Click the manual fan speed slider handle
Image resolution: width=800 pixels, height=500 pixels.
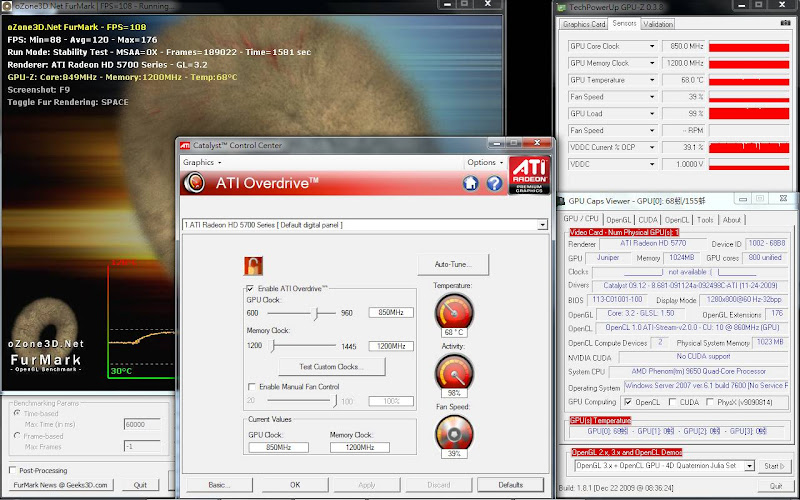pyautogui.click(x=335, y=401)
